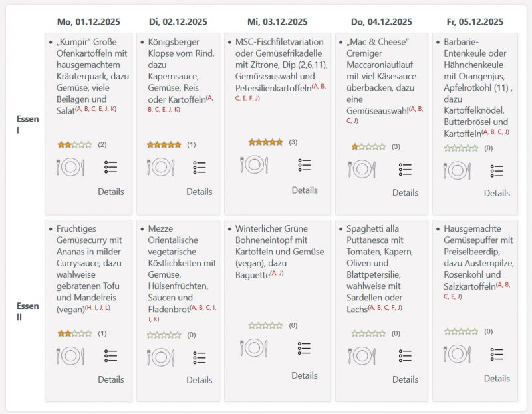Show Details for Spaghetti alla Puttanesca
532x414 pixels.
405,379
